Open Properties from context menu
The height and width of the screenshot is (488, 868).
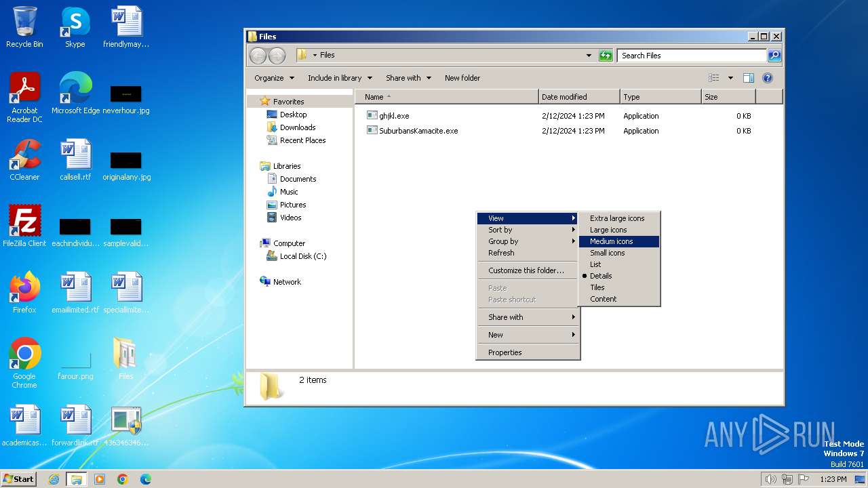pyautogui.click(x=528, y=352)
